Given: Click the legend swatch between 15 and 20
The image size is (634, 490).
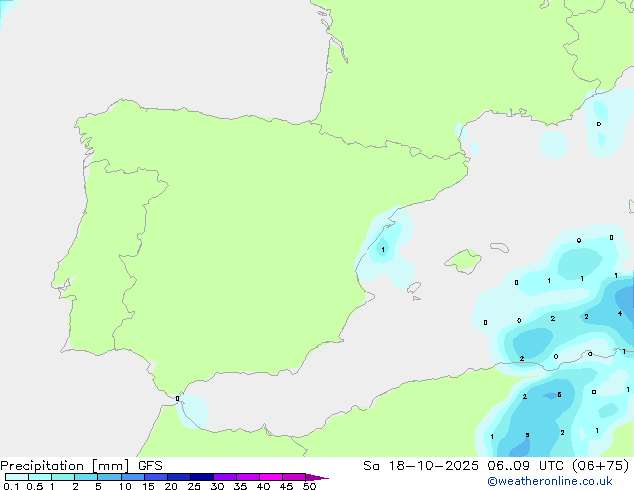Looking at the screenshot, I should (156, 477).
